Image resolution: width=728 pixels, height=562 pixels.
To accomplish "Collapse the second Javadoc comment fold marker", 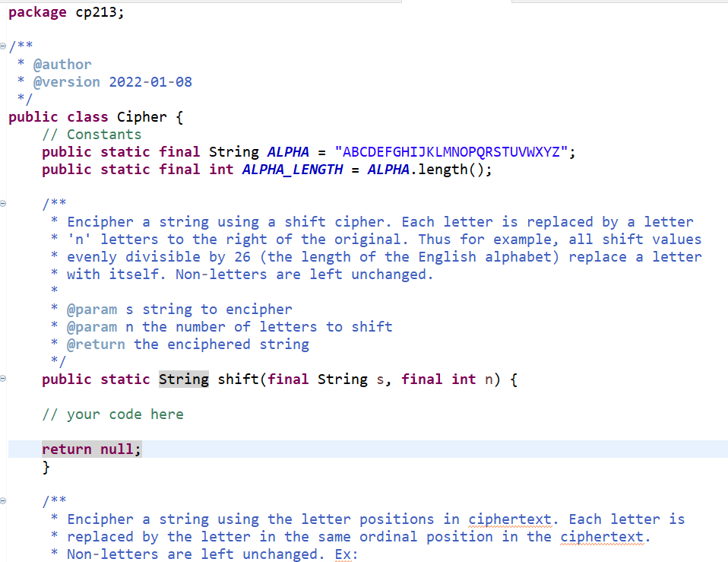I will (5, 500).
